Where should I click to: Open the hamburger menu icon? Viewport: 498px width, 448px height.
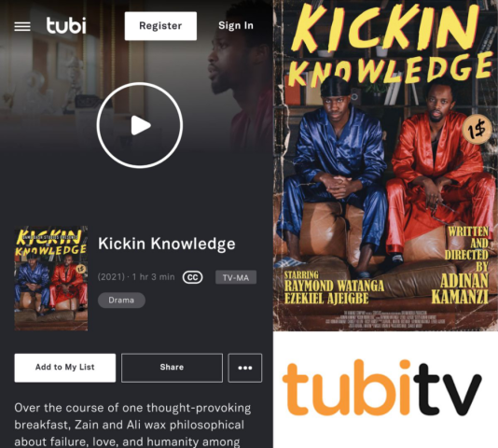click(22, 26)
